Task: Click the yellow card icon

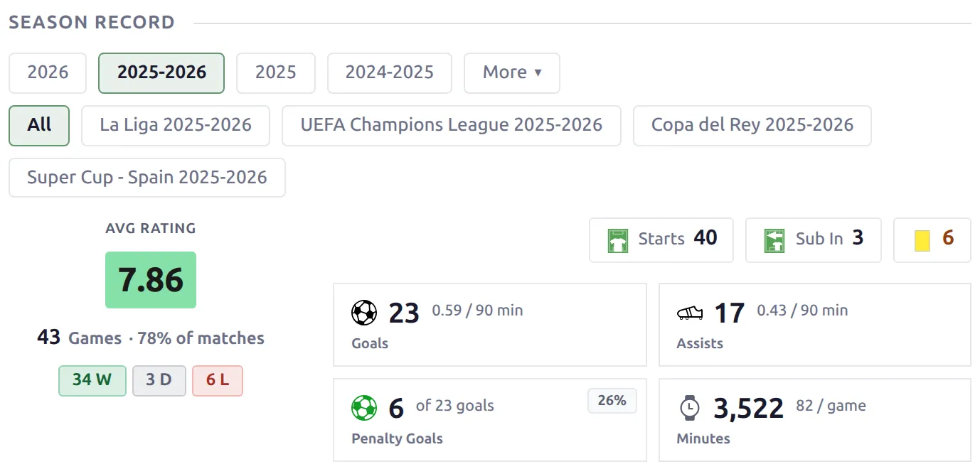Action: (922, 240)
